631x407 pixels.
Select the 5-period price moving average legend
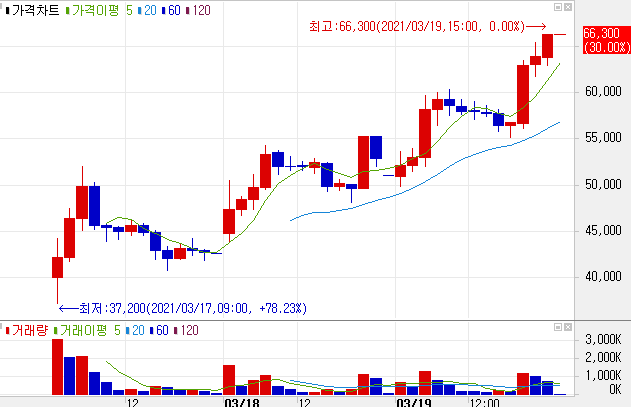click(129, 10)
